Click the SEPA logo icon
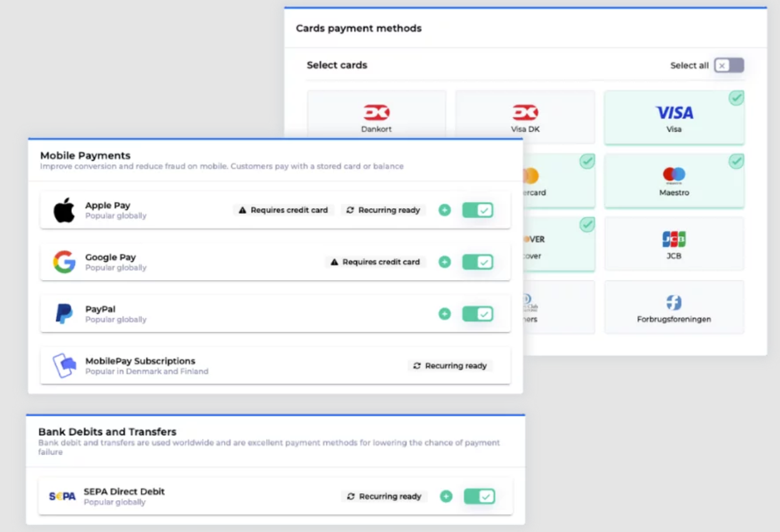Screen dimensions: 780x532 [63, 496]
